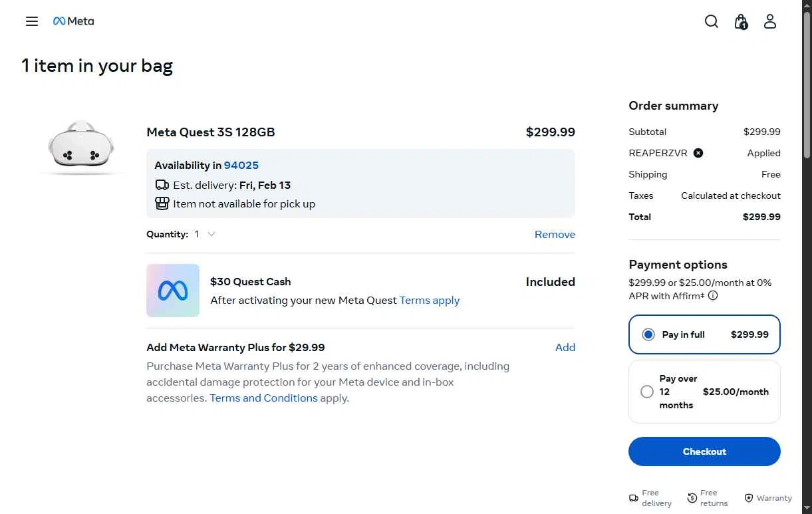Click the store pickup icon
812x514 pixels.
pyautogui.click(x=162, y=203)
